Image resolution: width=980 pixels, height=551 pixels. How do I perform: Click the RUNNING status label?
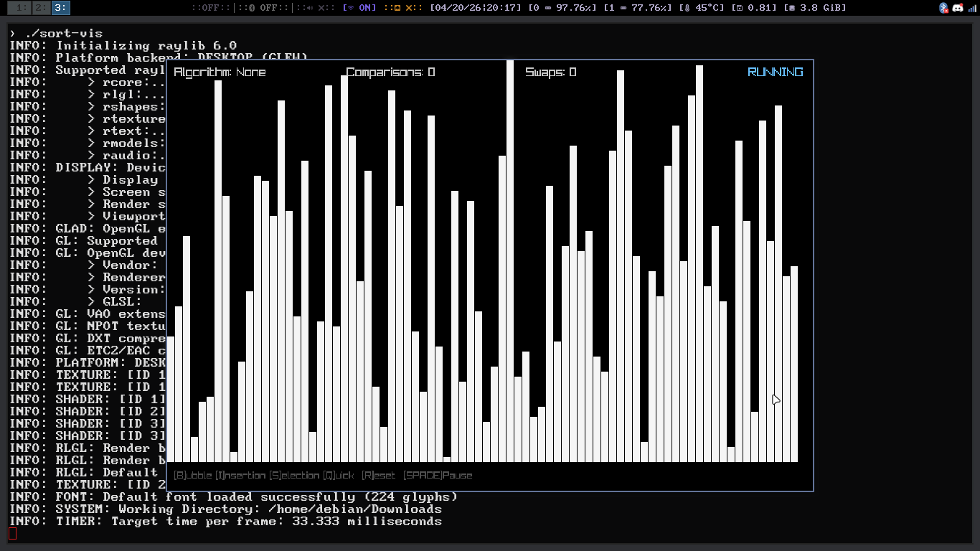[x=776, y=72]
